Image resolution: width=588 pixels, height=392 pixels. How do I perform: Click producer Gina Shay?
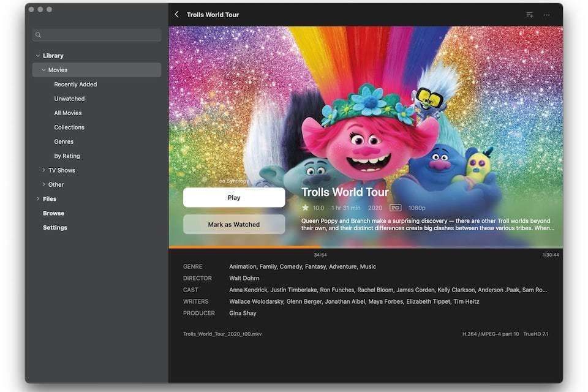pyautogui.click(x=243, y=313)
